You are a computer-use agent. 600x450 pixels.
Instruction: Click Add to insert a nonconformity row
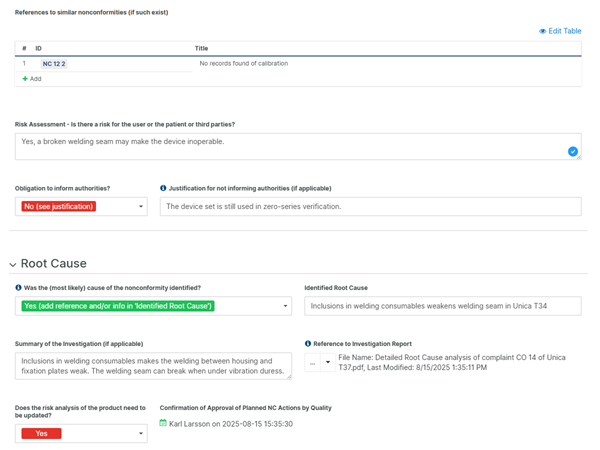point(36,78)
